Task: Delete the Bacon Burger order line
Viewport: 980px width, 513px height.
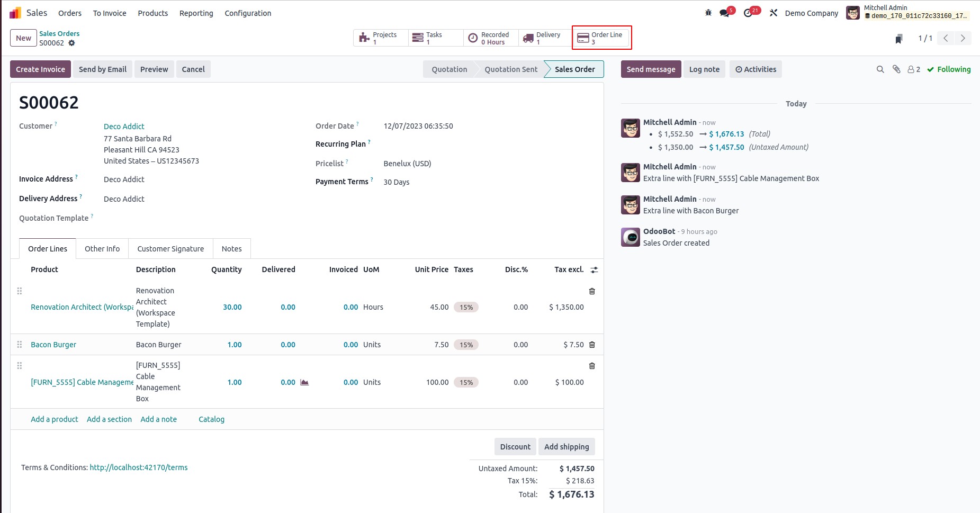Action: (592, 345)
